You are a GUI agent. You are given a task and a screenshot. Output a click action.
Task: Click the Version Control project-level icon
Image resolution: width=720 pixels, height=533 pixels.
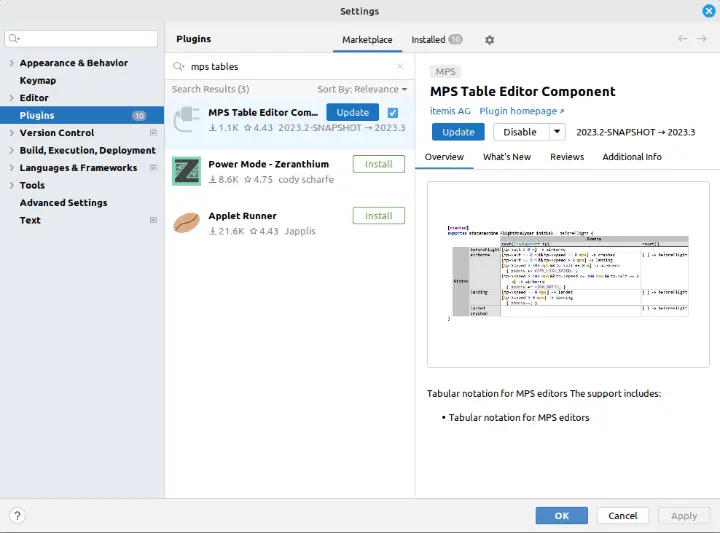[x=153, y=133]
